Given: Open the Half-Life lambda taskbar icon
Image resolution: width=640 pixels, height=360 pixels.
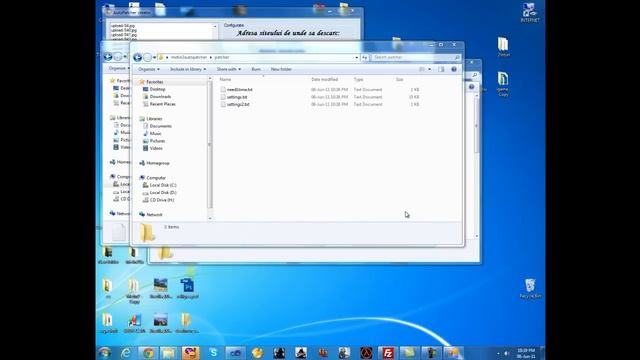Looking at the screenshot, I should [x=366, y=353].
